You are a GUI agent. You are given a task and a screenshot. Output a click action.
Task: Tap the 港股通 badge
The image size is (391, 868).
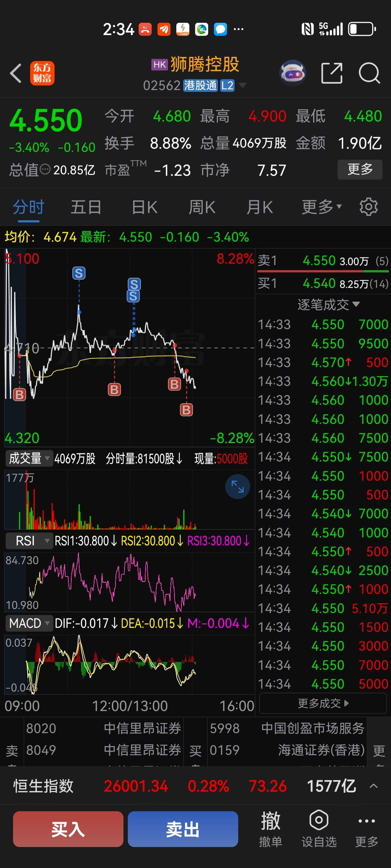(200, 85)
